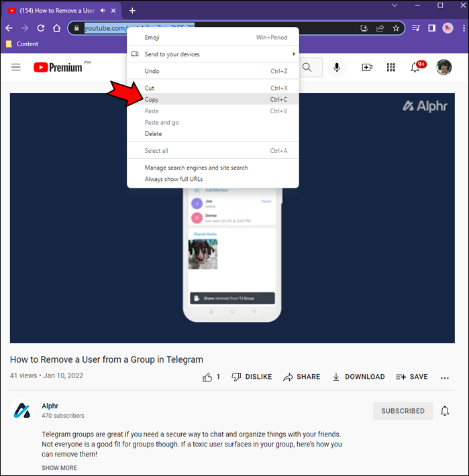Choose Delete from the context menu
Viewport: 469px width, 476px height.
coord(213,134)
